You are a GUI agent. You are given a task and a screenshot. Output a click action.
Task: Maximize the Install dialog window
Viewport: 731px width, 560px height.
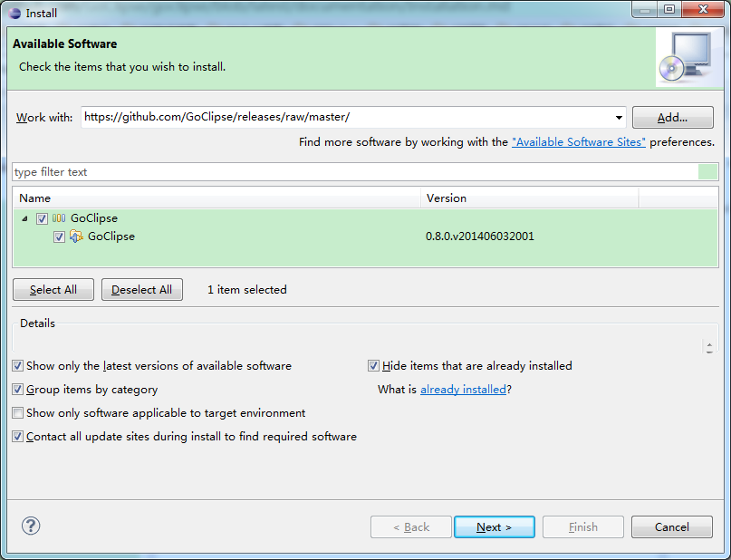[669, 10]
